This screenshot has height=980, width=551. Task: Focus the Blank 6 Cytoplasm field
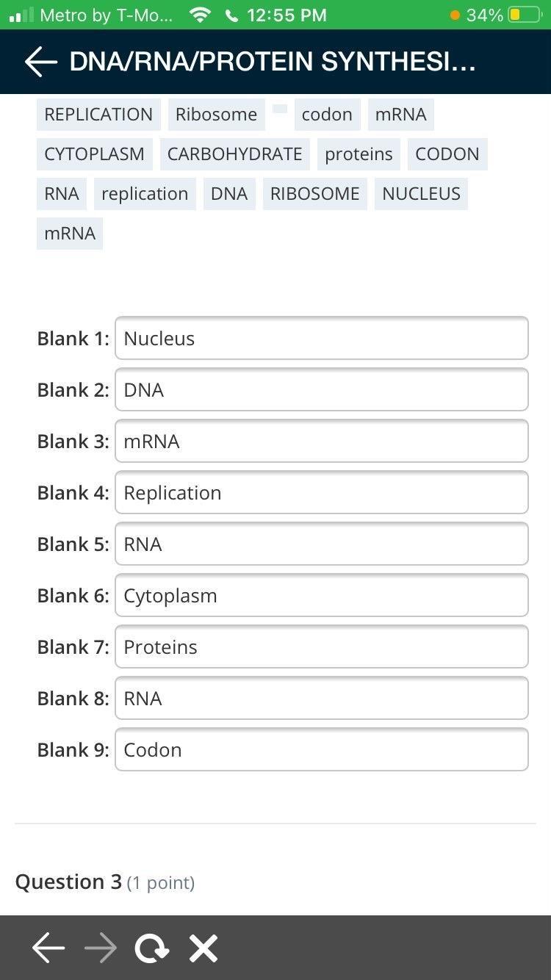tap(321, 596)
